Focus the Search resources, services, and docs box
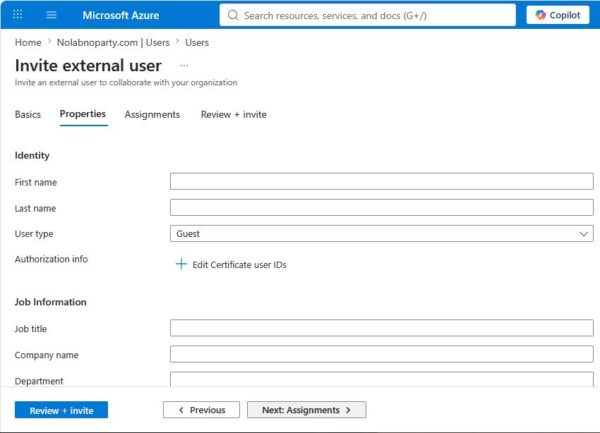Viewport: 600px width, 433px height. pos(367,15)
